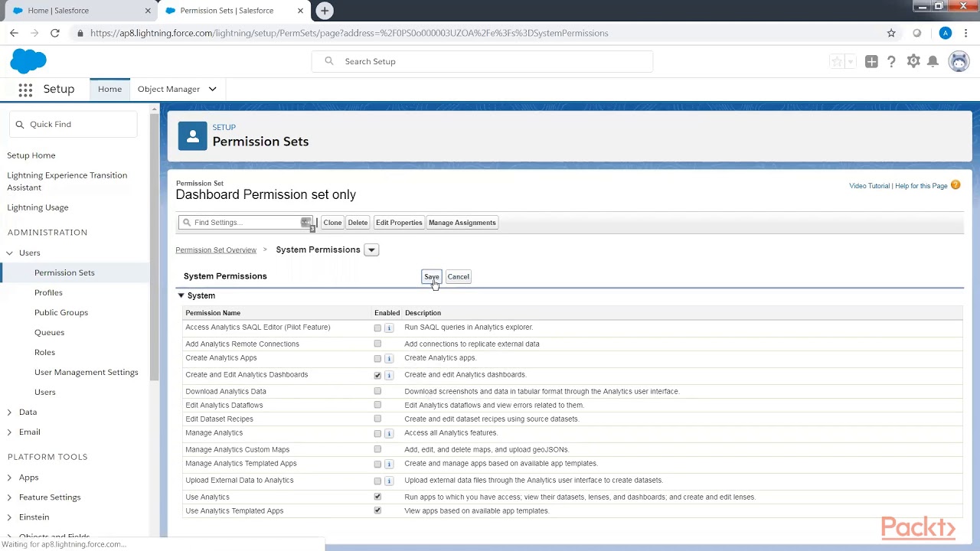Click the Quick Find input box
This screenshot has width=980, height=551.
(x=73, y=124)
